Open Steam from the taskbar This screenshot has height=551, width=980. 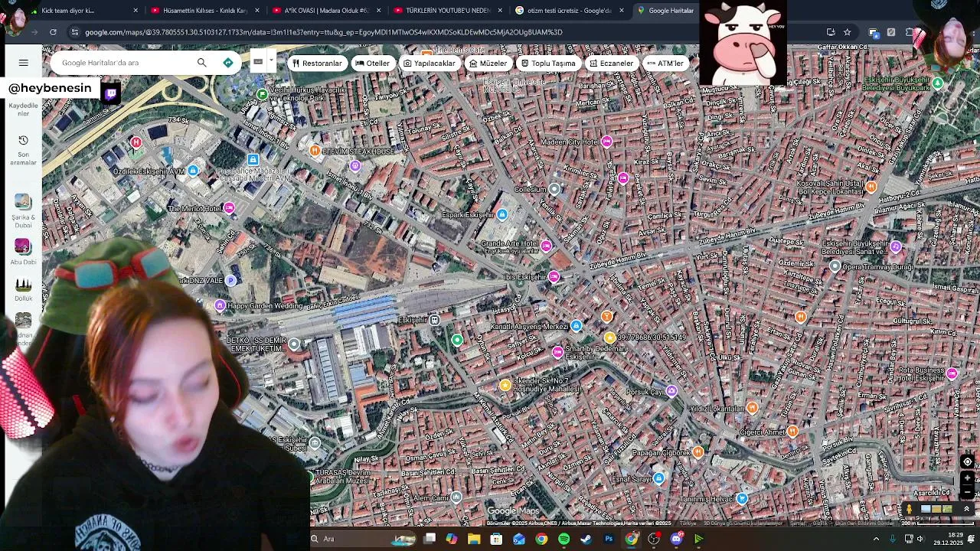pos(586,539)
